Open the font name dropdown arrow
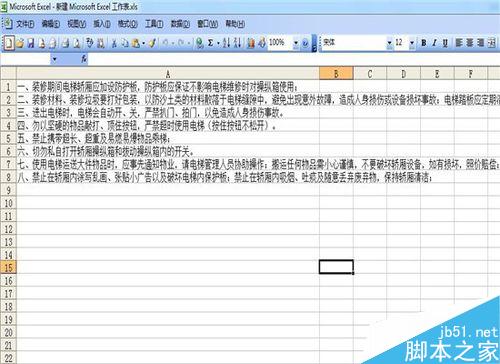Viewport: 500px width, 364px height. pyautogui.click(x=389, y=43)
